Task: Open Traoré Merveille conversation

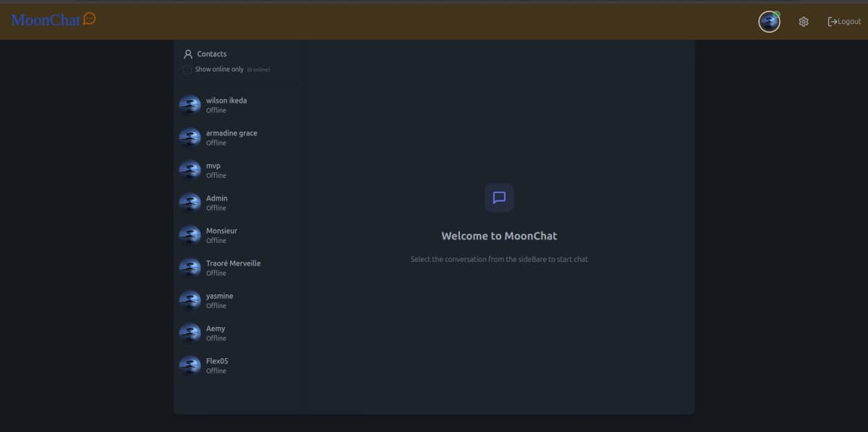Action: tap(233, 268)
